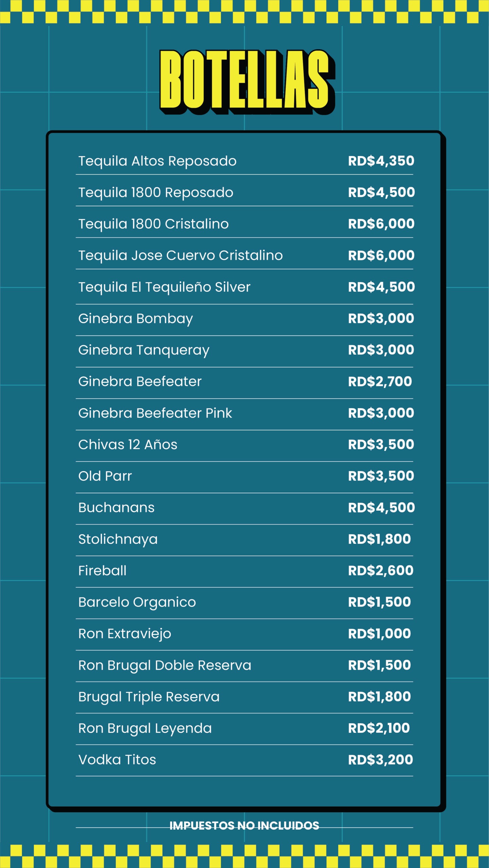This screenshot has height=868, width=489.
Task: Click the Tequila 1800 Reposado price RD$4,500
Action: tap(381, 192)
